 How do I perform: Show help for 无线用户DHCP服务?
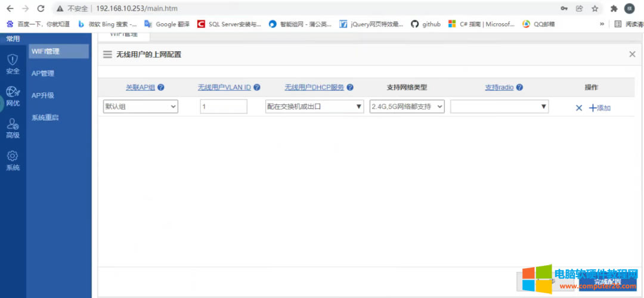pyautogui.click(x=351, y=88)
